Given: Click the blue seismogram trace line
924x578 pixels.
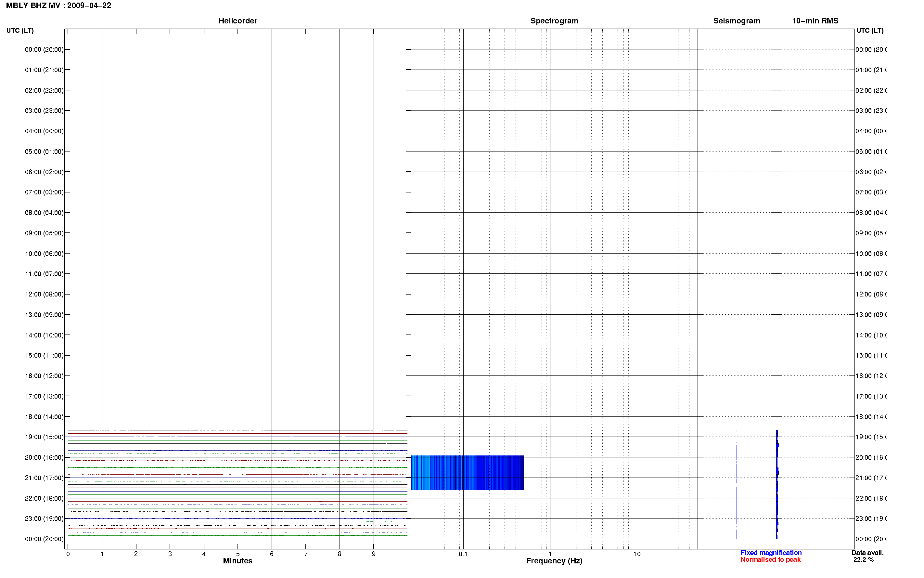Looking at the screenshot, I should pos(737,484).
